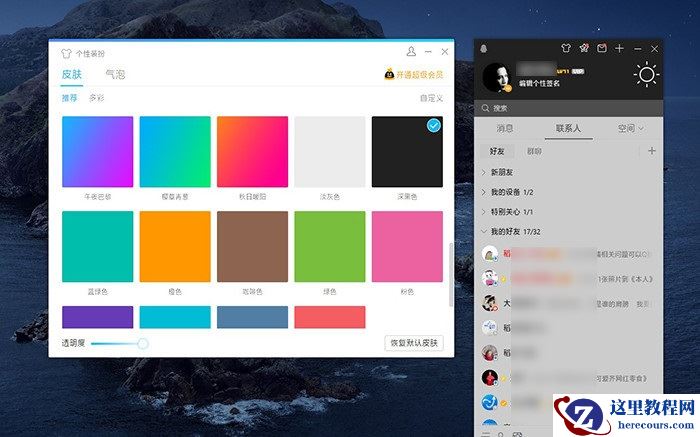Choose the pink skin swatch

tap(407, 246)
